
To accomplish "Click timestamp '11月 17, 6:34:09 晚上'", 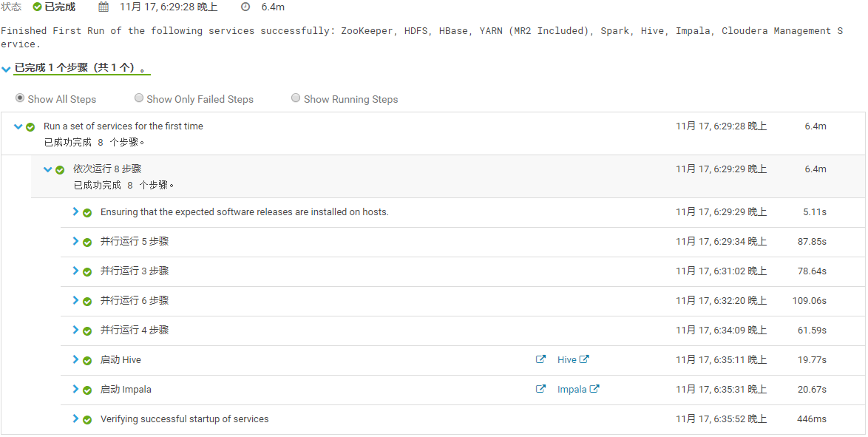I will tap(722, 331).
